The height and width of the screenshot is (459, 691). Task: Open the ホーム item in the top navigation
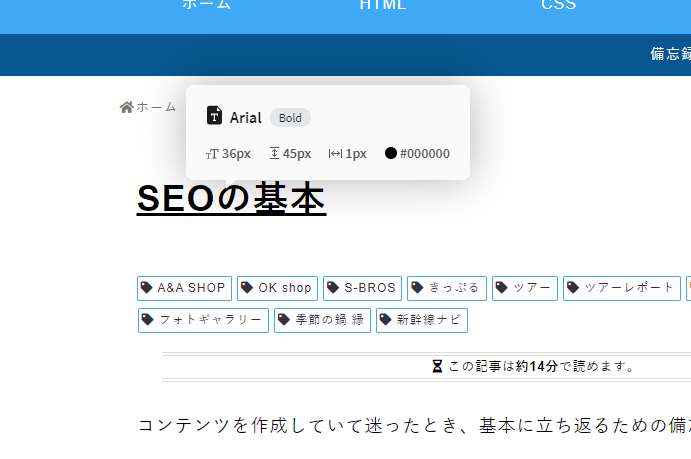click(x=206, y=5)
